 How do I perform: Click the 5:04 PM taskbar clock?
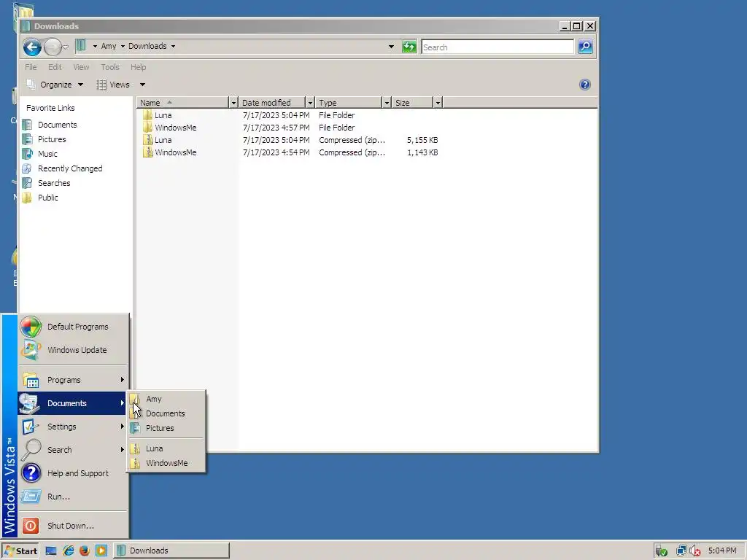pos(722,551)
